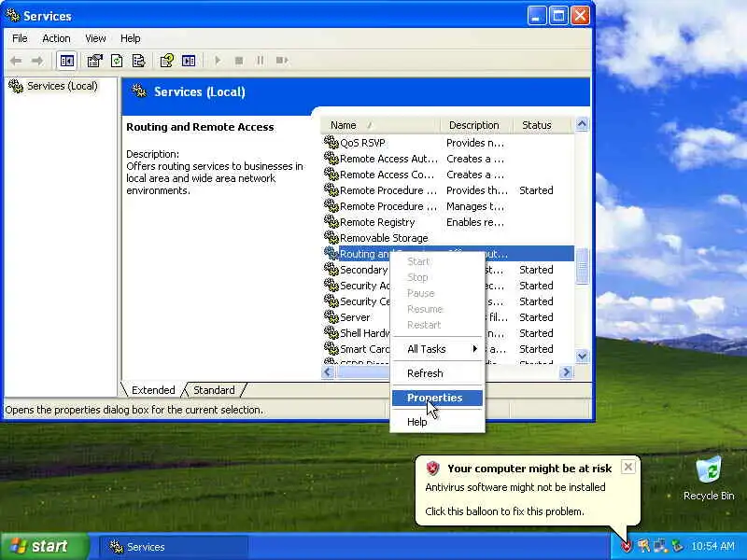Click the scroll down arrow of services list
The image size is (747, 560).
582,356
